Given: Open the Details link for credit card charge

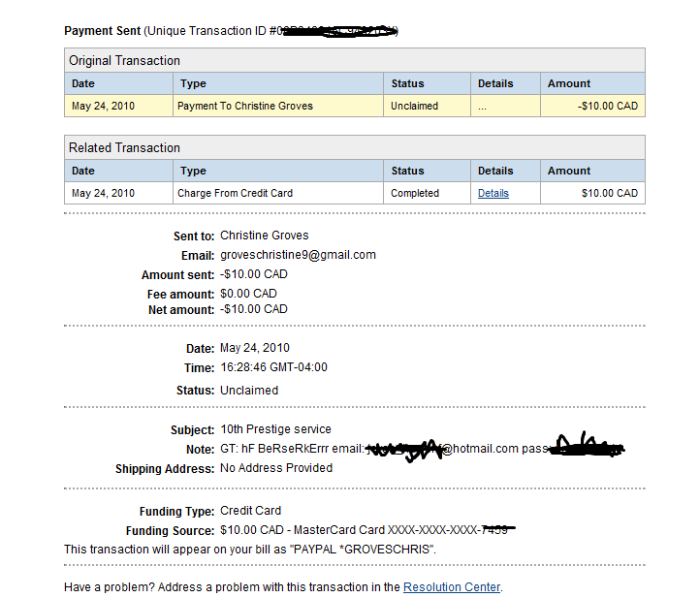Looking at the screenshot, I should 493,193.
